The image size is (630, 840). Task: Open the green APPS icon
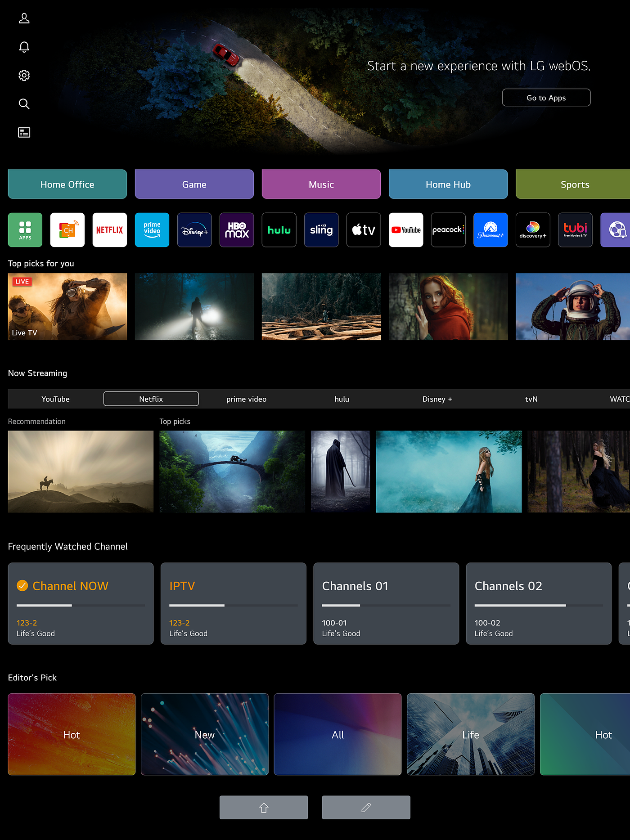coord(25,230)
